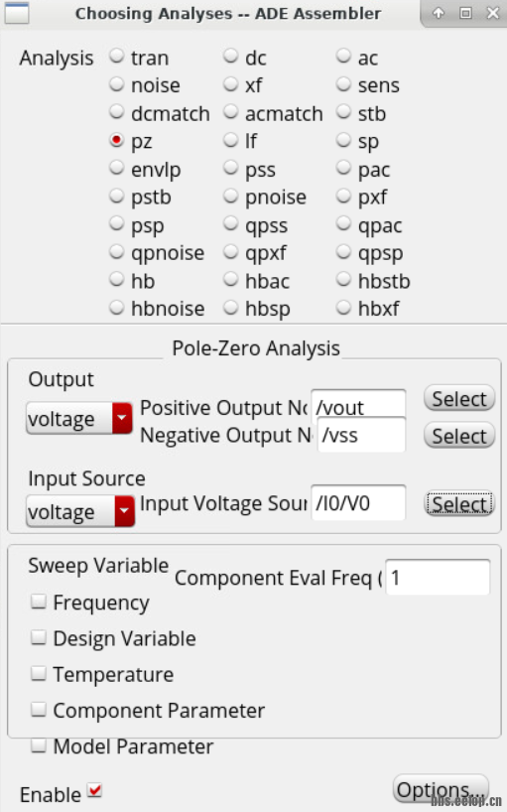
Task: Click Select for Negative Output Node
Action: tap(459, 436)
